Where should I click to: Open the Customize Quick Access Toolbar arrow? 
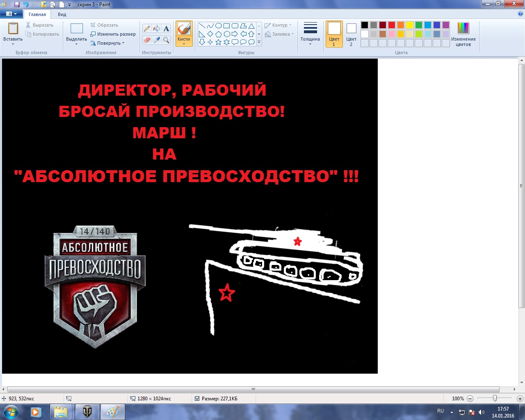[x=69, y=5]
